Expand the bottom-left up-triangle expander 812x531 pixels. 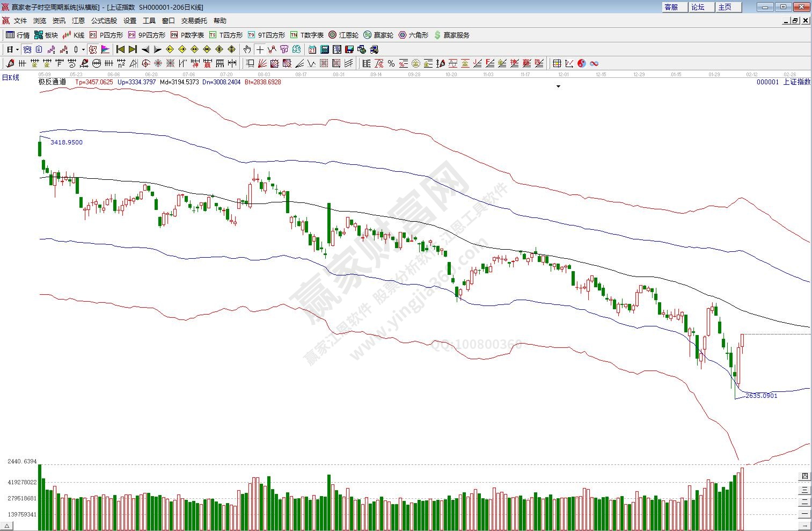pos(8,526)
